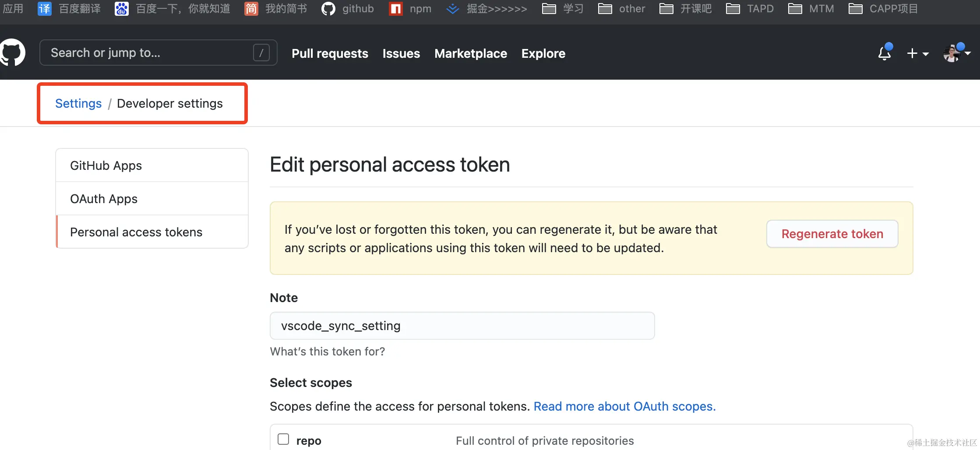Open Read more about OAuth scopes link
The image size is (980, 450).
[x=624, y=406]
